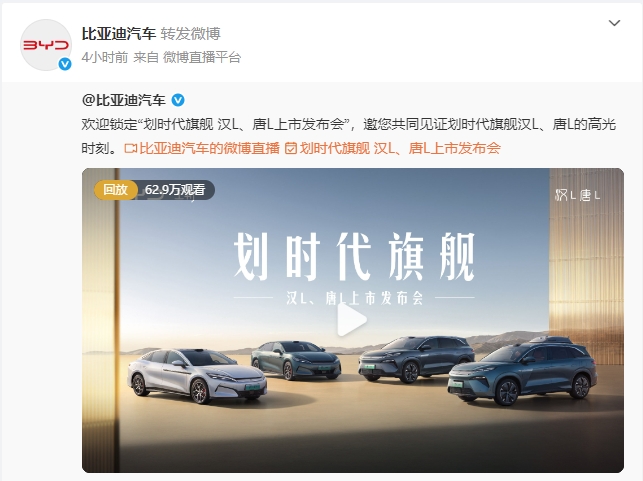The height and width of the screenshot is (481, 643).
Task: Open the BYD logo profile avatar
Action: point(46,45)
